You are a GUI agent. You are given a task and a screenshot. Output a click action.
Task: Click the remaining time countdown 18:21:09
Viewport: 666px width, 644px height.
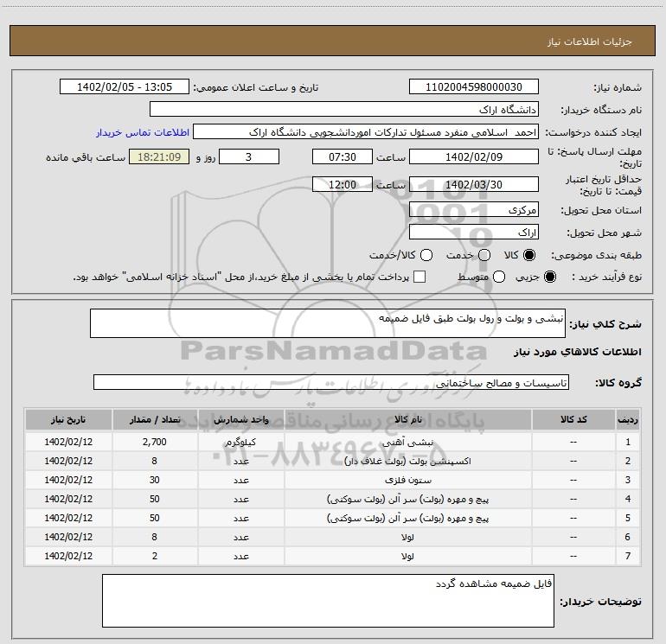159,156
